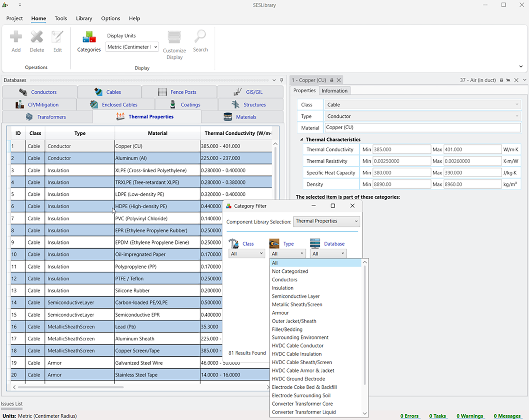529x420 pixels.
Task: Open the Fence Posts database tab
Action: point(179,92)
